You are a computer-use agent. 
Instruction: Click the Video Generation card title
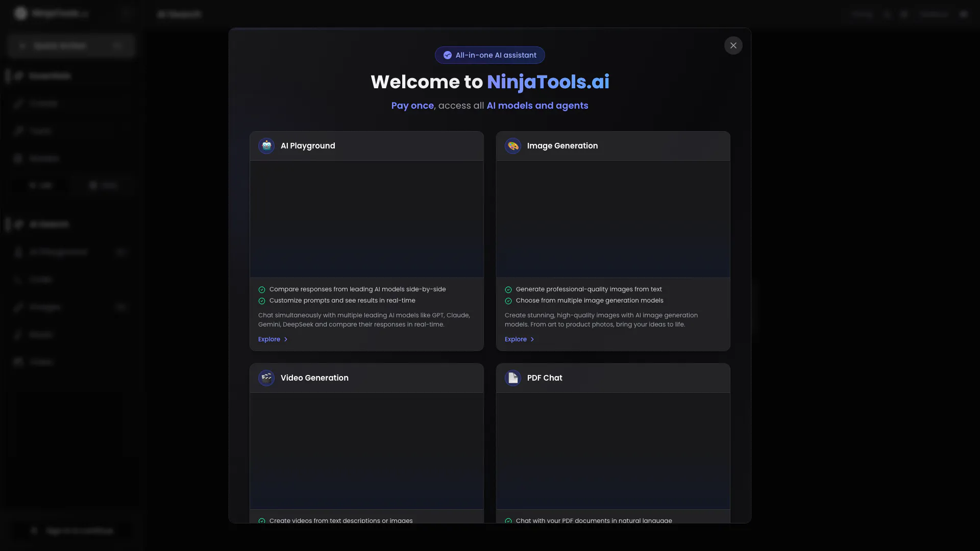314,378
